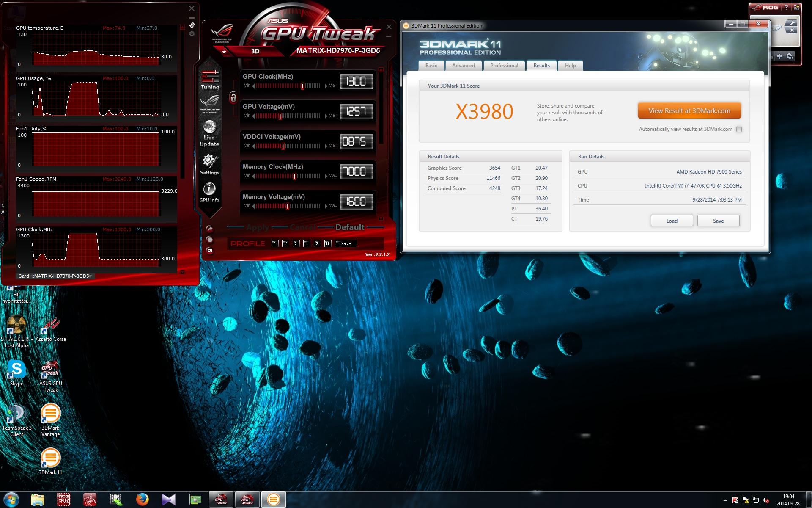Select profile 4 in GPU Tweak
812x508 pixels.
pyautogui.click(x=307, y=243)
